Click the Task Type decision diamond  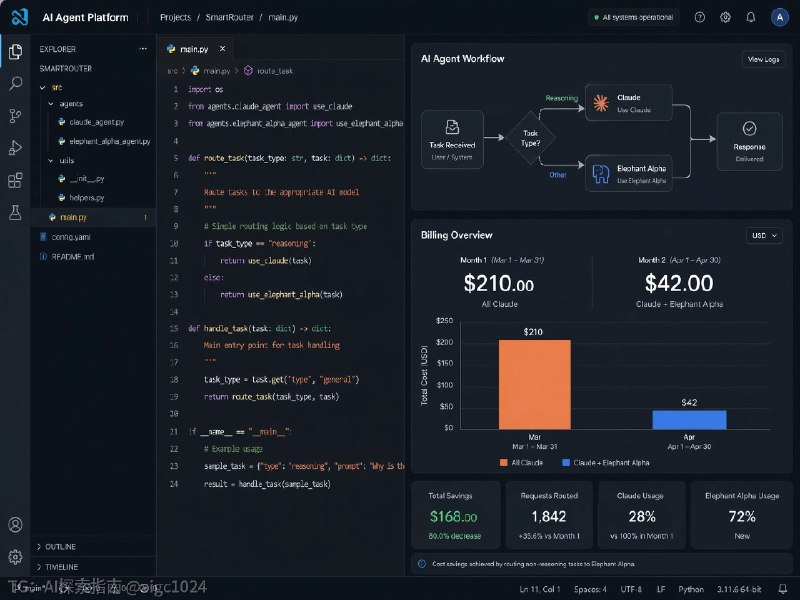click(530, 138)
